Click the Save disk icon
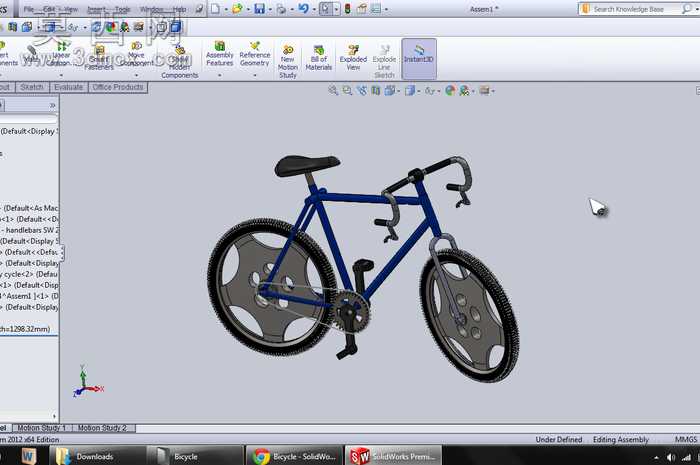 (259, 8)
